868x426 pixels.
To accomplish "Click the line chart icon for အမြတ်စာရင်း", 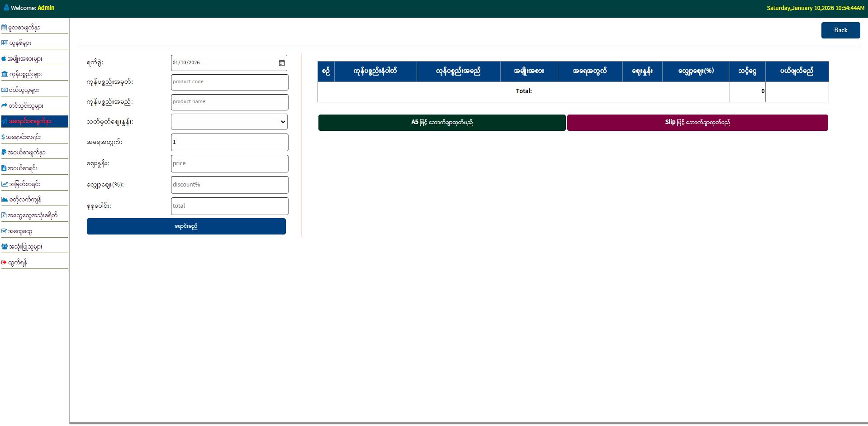I will coord(5,184).
